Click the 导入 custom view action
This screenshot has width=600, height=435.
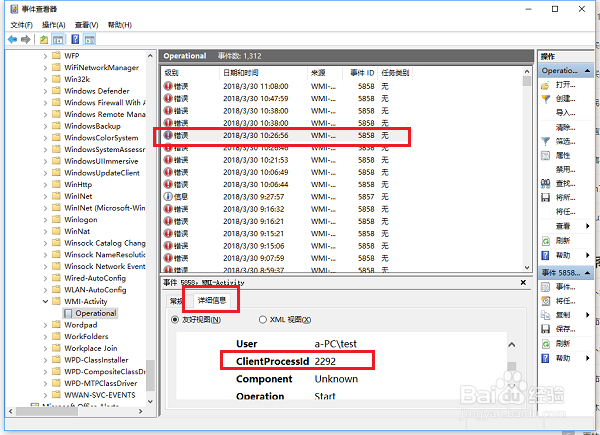pos(566,113)
